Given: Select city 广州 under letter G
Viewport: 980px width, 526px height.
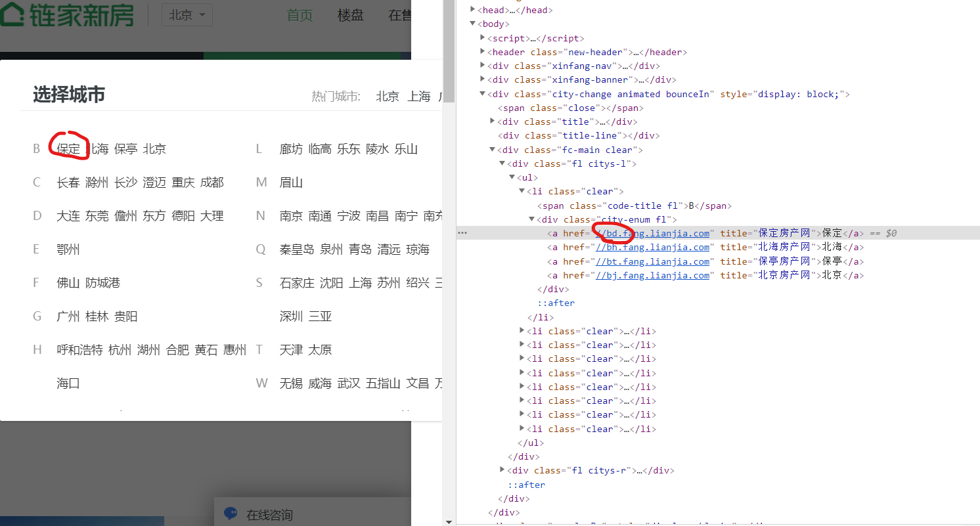Looking at the screenshot, I should point(68,317).
